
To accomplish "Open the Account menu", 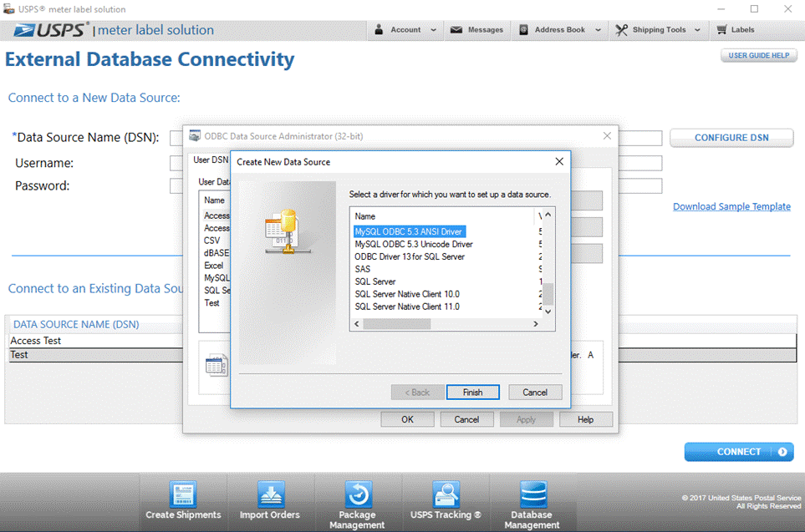I will click(x=405, y=30).
